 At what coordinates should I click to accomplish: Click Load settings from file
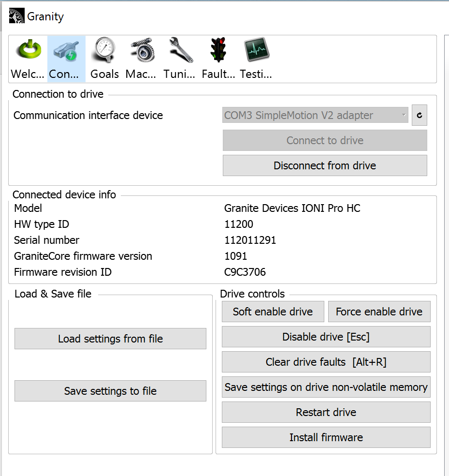110,339
